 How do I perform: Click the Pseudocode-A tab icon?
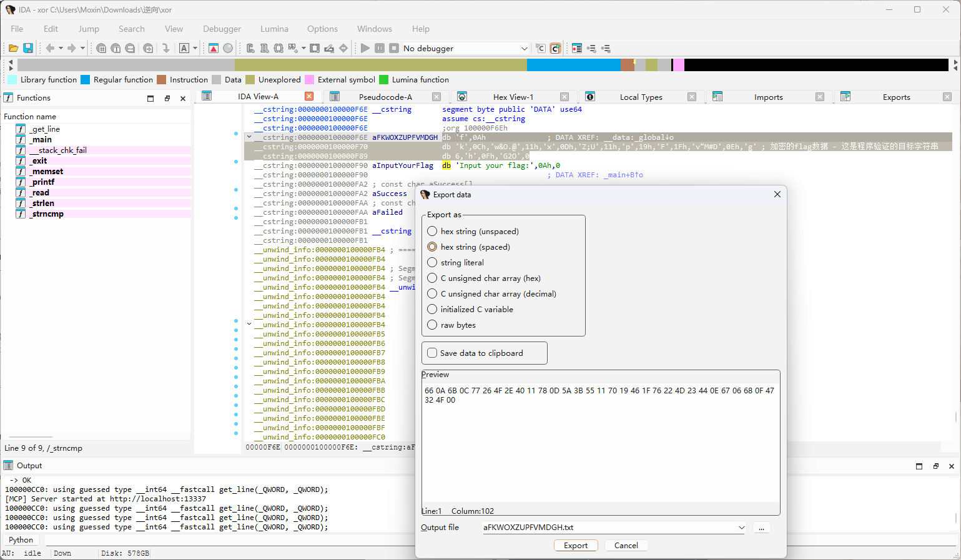(x=335, y=97)
